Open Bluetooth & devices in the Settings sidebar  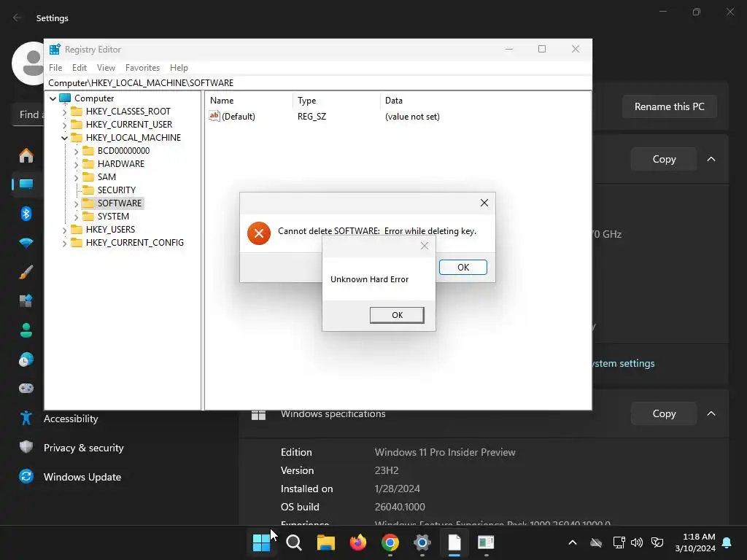[26, 214]
